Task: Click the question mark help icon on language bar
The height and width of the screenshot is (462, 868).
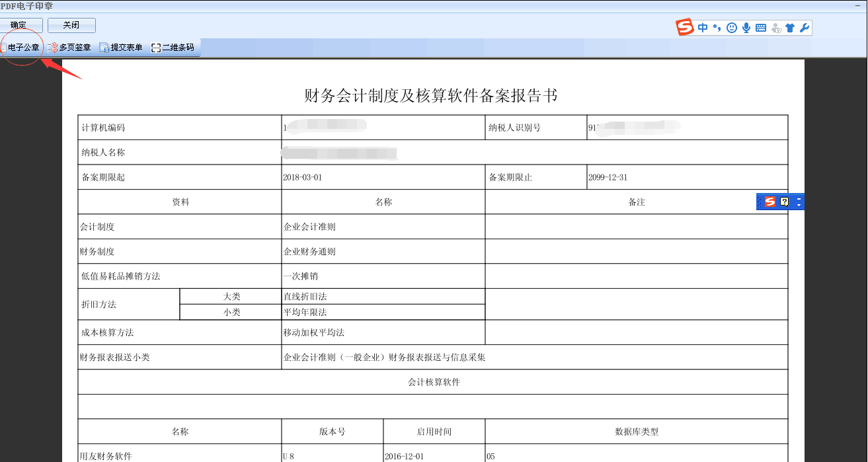Action: pos(785,202)
